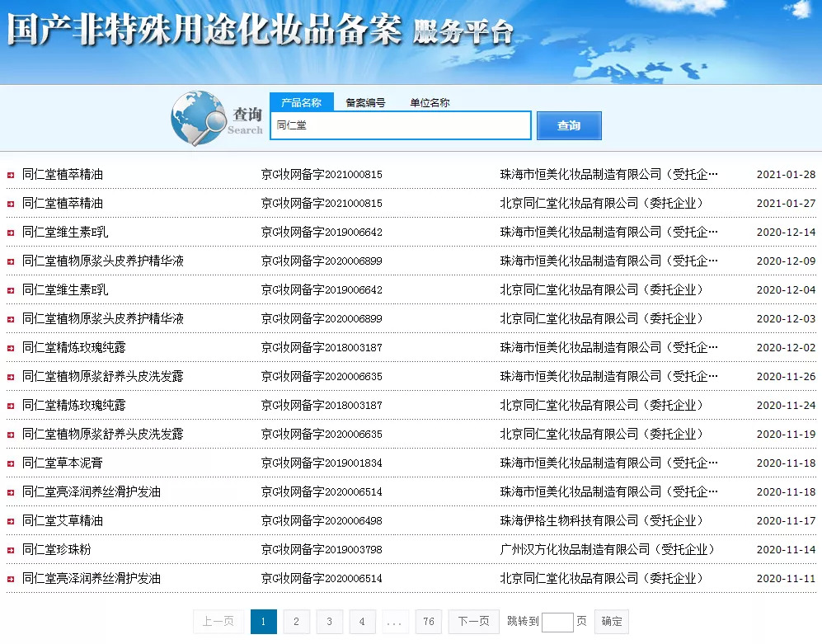The width and height of the screenshot is (822, 644).
Task: Open 同仁堂精炼玫瑰纯露 dated 2020-12-02
Action: (74, 348)
